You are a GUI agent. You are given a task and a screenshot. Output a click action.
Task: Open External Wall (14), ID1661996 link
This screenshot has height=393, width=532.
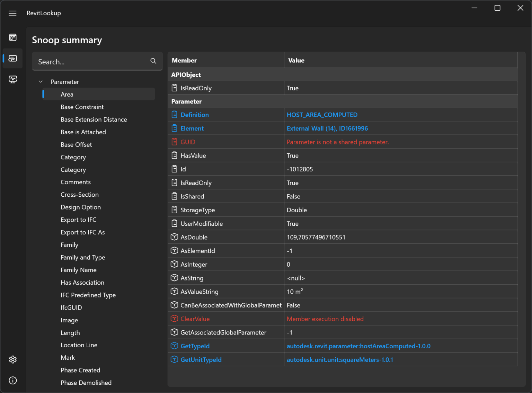(x=327, y=128)
